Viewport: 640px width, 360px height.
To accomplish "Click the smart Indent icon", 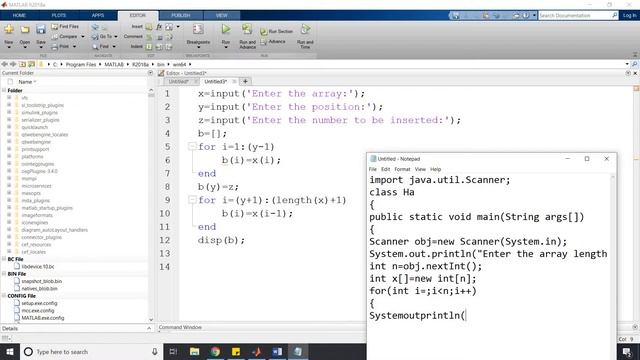I will [149, 47].
